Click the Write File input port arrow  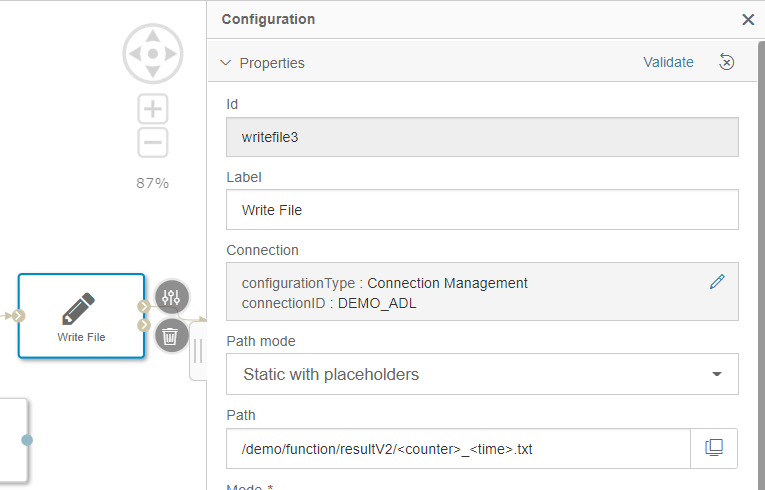click(17, 316)
